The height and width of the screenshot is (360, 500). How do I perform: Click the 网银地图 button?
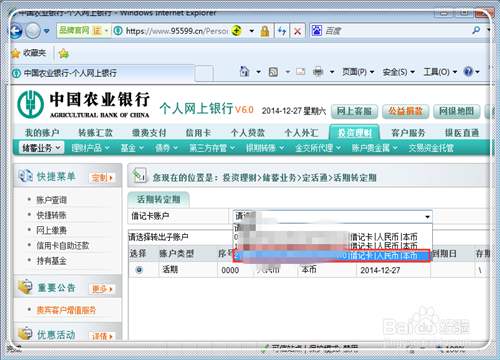456,111
